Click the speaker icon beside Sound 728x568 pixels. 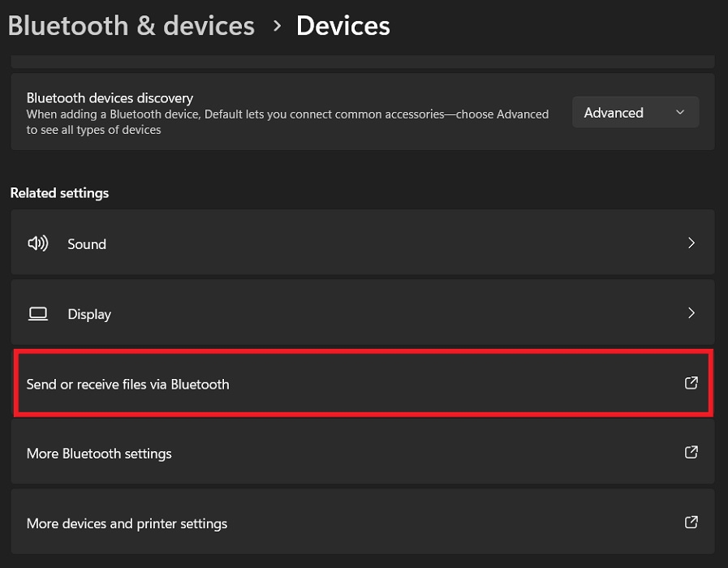pyautogui.click(x=37, y=243)
